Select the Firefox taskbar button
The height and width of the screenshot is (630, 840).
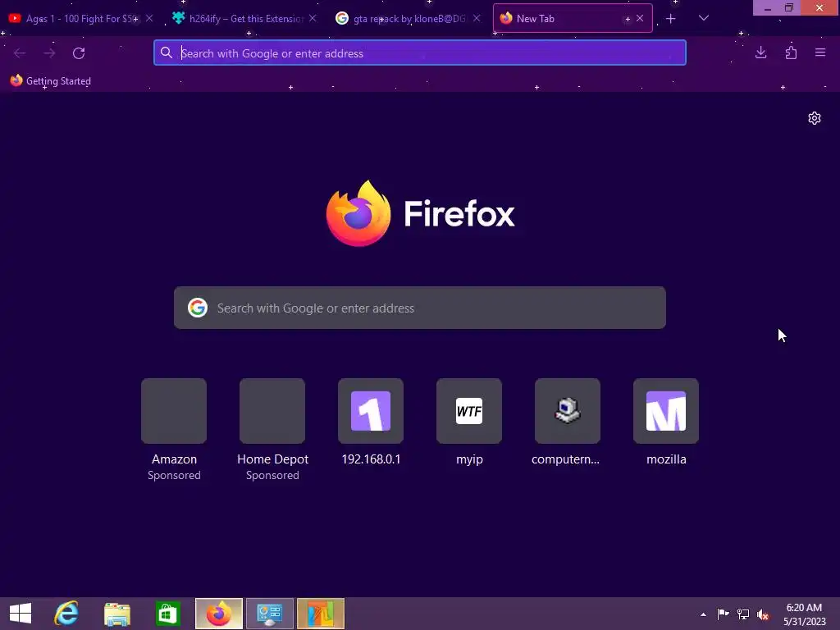218,614
